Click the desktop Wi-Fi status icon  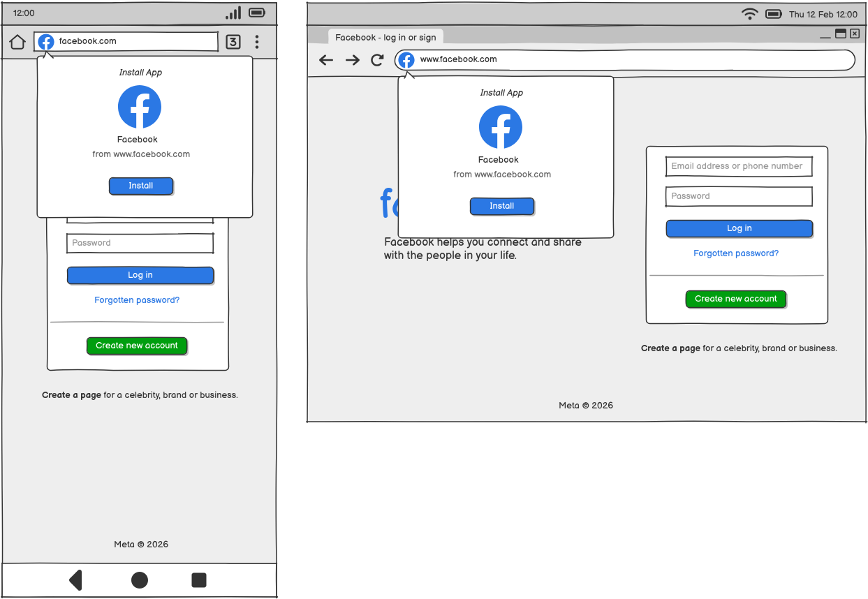(x=750, y=14)
